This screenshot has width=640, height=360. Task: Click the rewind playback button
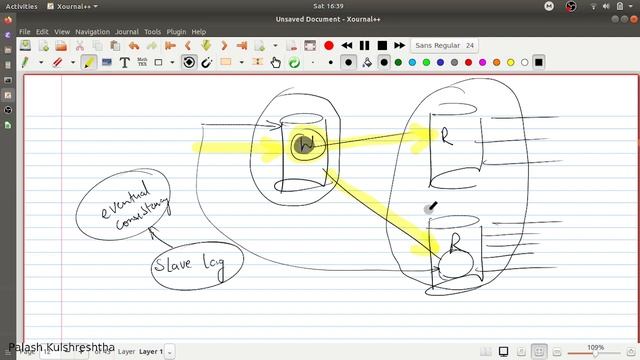[x=347, y=45]
